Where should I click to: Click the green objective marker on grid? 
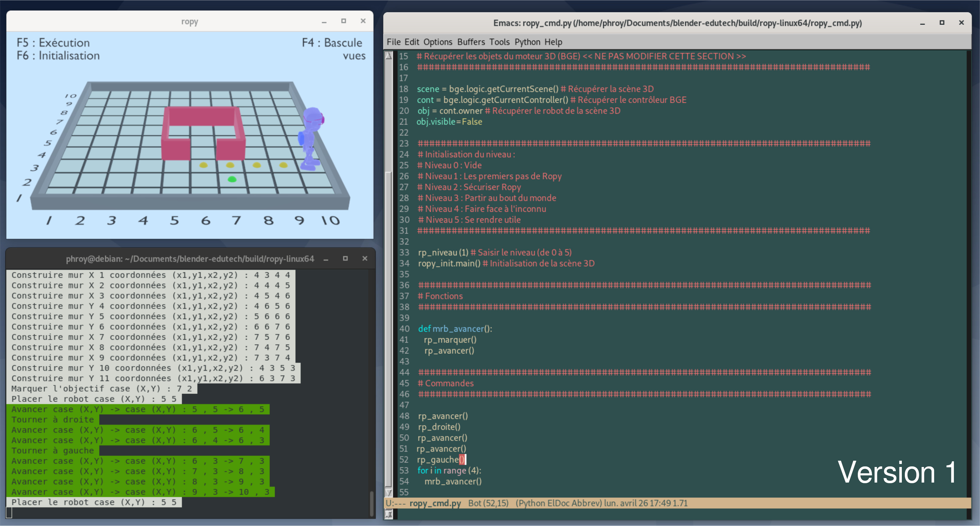point(232,179)
